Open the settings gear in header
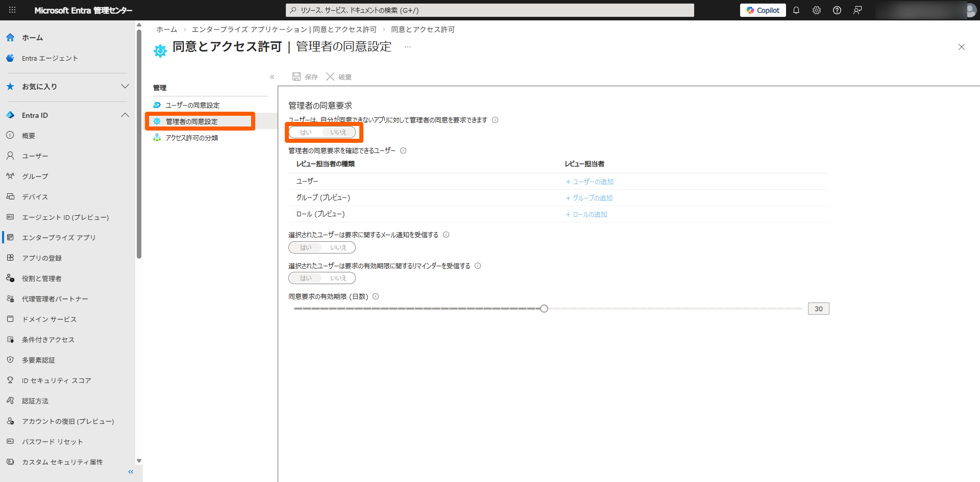 coord(816,10)
